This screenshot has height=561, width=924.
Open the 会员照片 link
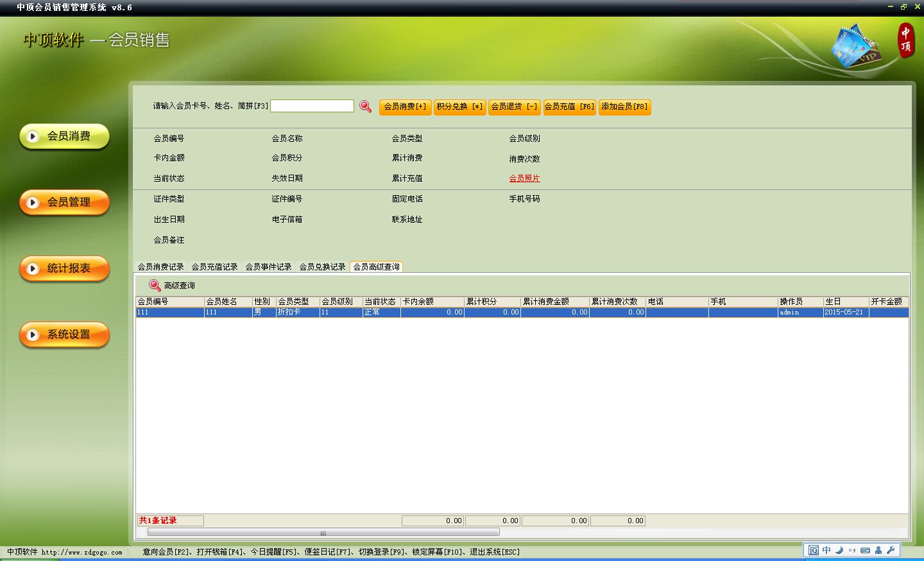pos(524,178)
